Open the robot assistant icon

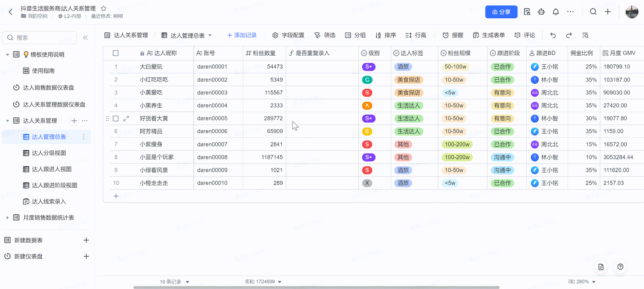[541, 12]
